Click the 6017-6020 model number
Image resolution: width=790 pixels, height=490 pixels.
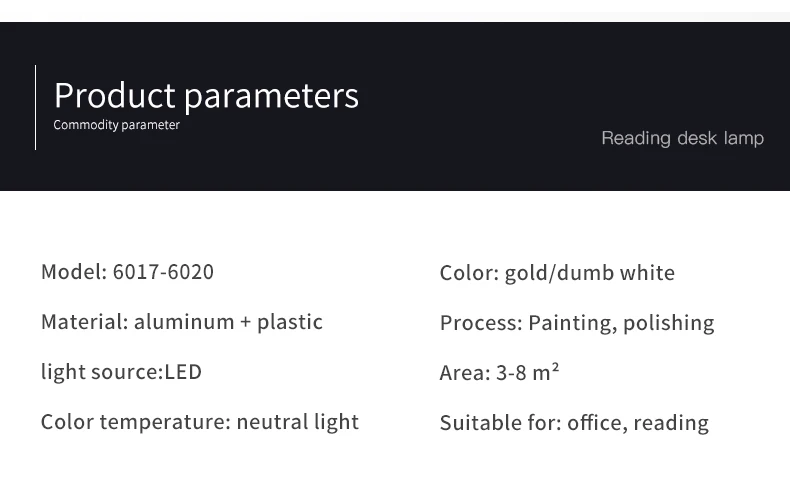[x=163, y=272]
